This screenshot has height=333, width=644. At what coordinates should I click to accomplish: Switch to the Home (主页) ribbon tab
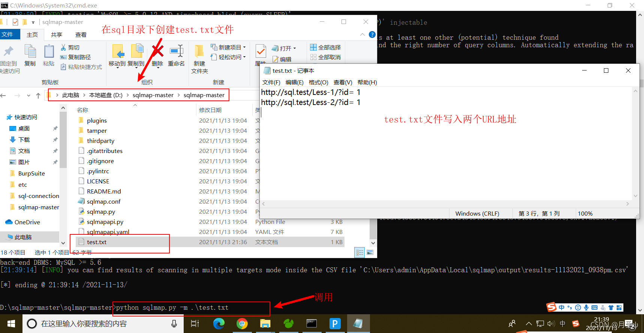pos(32,34)
